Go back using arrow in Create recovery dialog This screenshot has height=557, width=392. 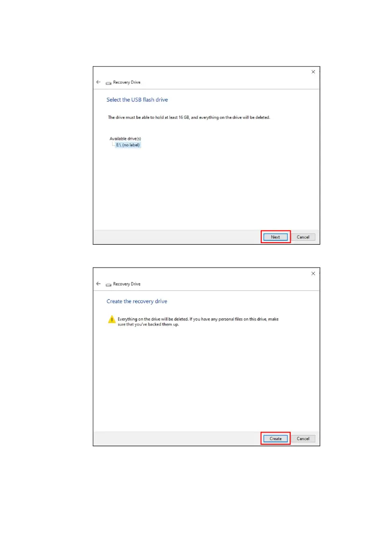tap(98, 284)
